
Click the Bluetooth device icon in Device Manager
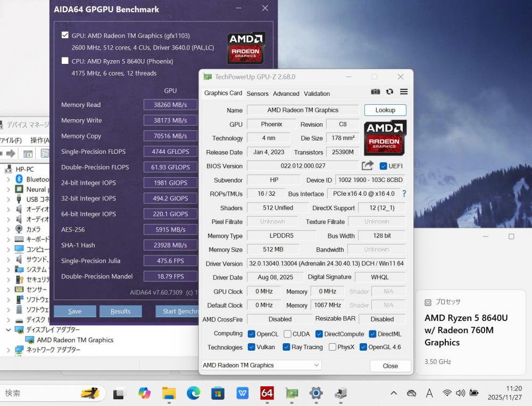coord(19,179)
